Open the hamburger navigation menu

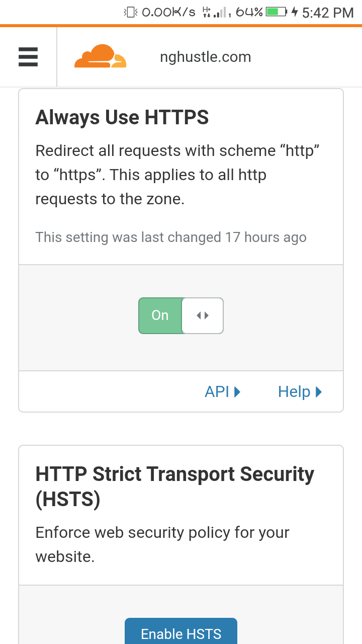[x=28, y=57]
